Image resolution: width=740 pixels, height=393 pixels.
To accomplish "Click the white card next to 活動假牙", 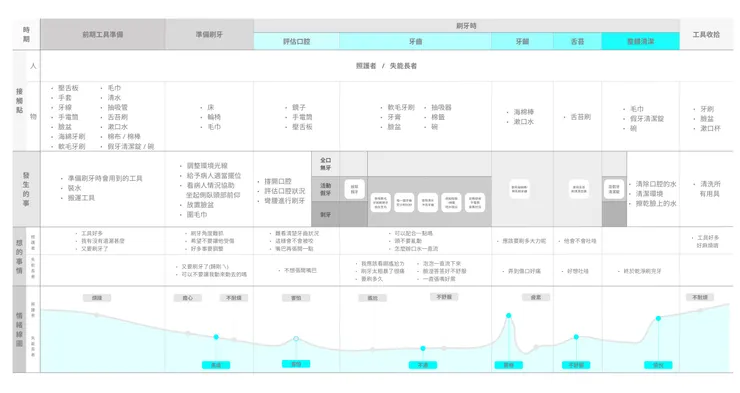I will [x=354, y=189].
